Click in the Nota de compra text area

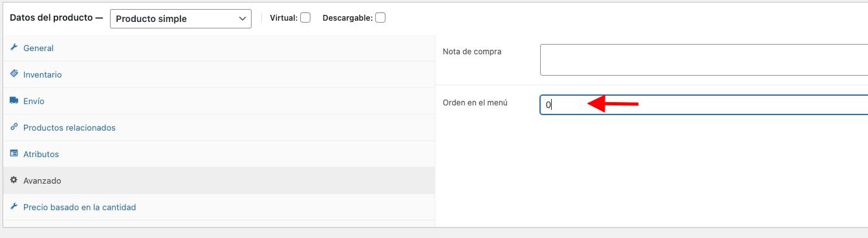pos(704,59)
